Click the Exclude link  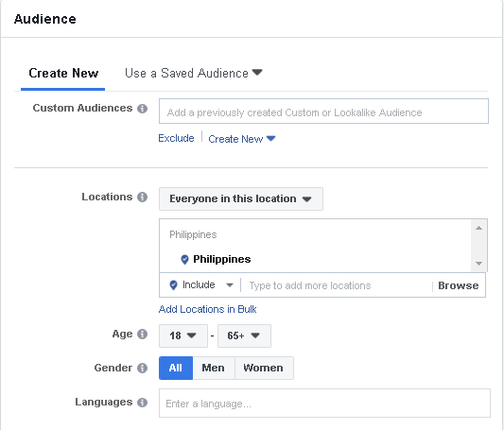(x=176, y=138)
